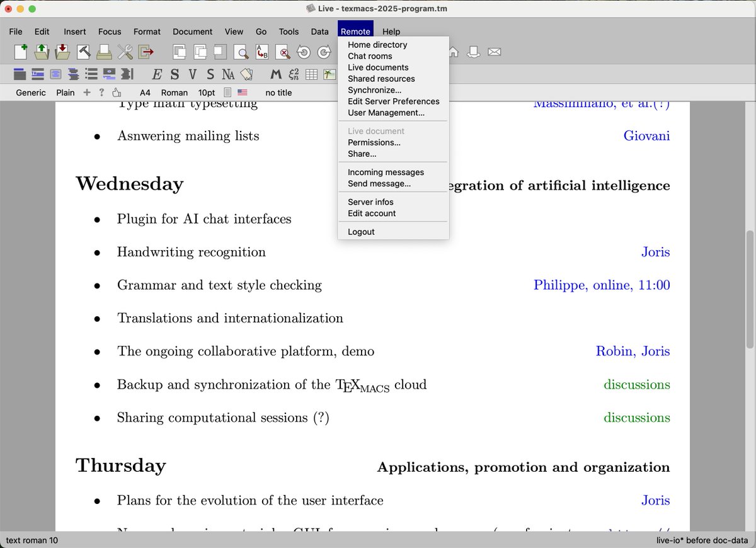This screenshot has width=756, height=548.
Task: Click the Open file folder icon
Action: pos(42,52)
